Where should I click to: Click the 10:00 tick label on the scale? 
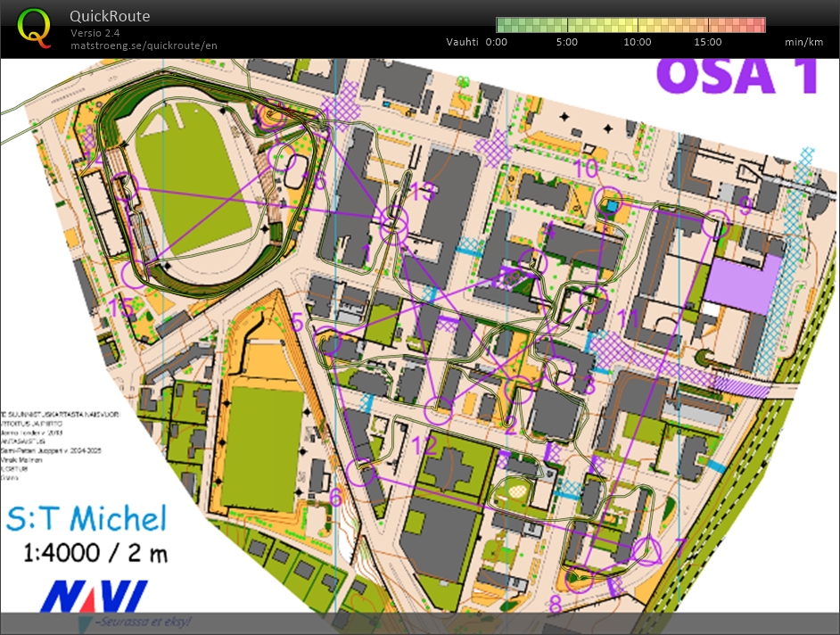[637, 42]
